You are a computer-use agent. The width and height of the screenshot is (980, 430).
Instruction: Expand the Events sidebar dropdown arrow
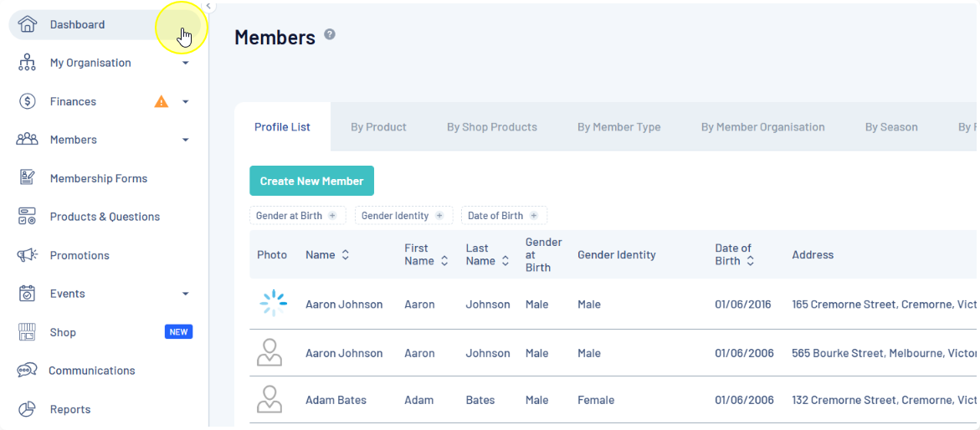tap(186, 294)
